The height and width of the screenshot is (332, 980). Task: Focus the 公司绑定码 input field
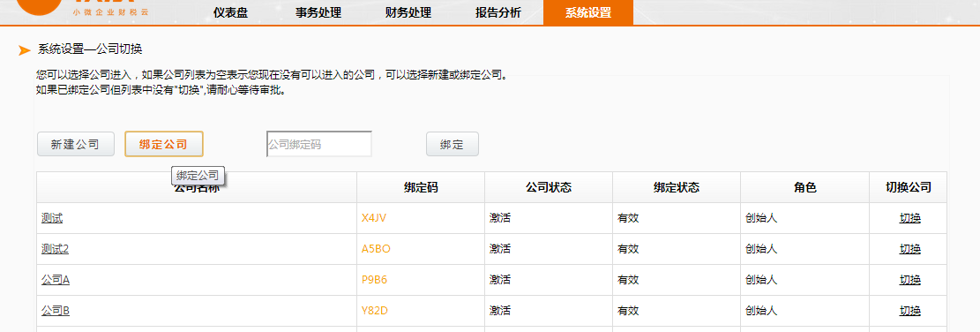(319, 144)
